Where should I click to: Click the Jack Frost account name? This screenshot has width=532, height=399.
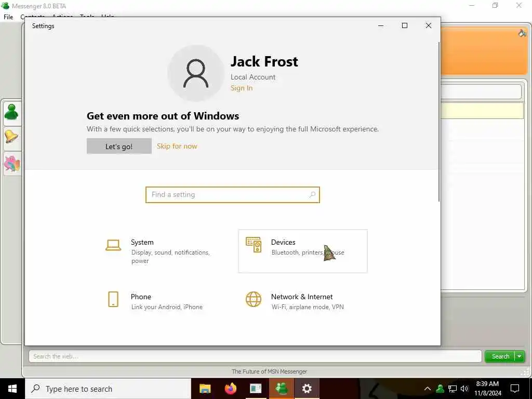264,61
